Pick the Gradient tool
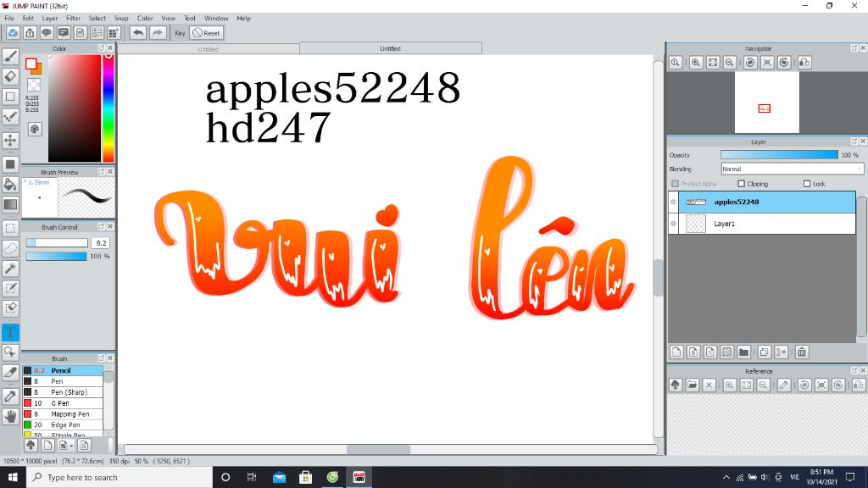The image size is (868, 488). pyautogui.click(x=10, y=204)
